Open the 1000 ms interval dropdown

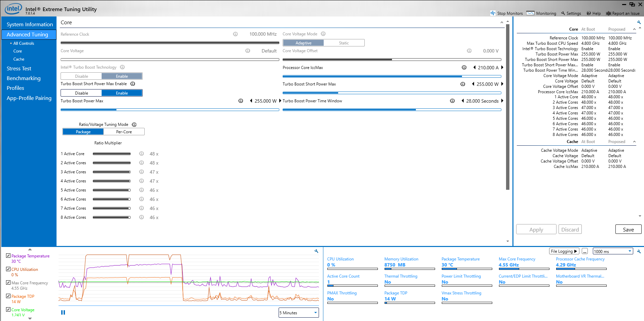613,251
